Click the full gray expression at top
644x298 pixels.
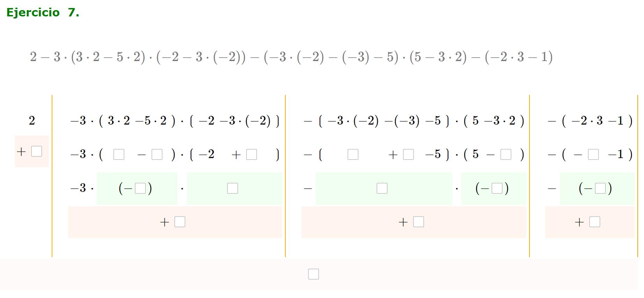(x=291, y=57)
